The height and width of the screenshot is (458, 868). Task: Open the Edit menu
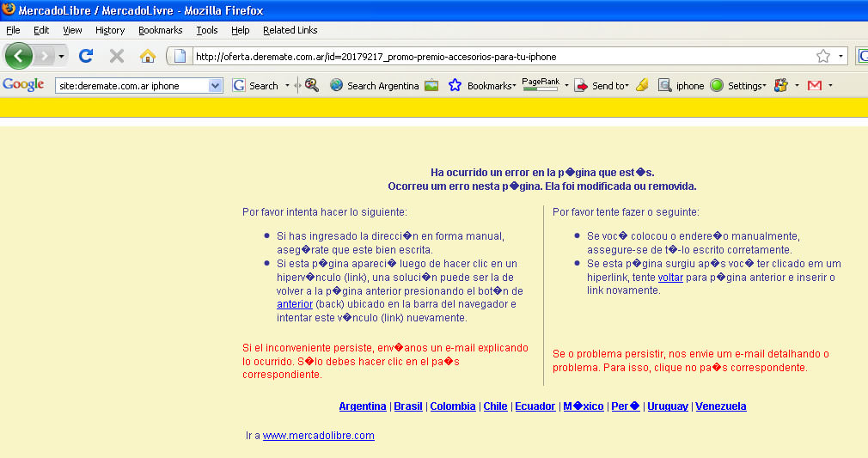click(41, 30)
